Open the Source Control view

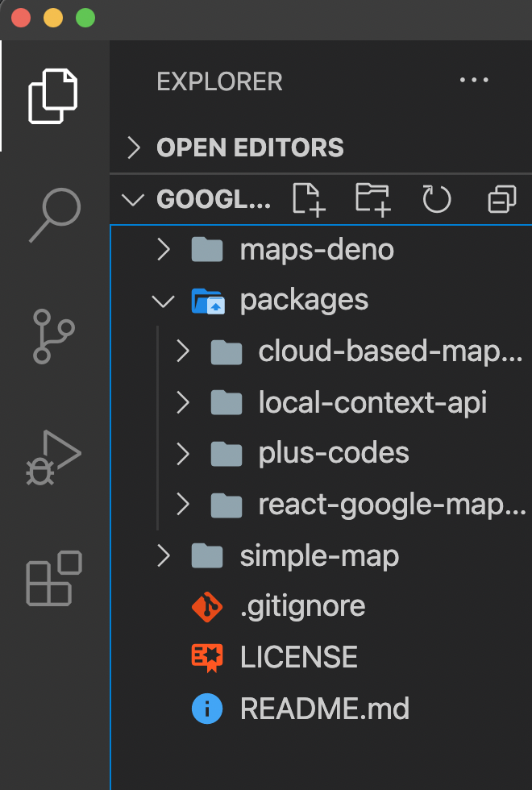coord(53,336)
